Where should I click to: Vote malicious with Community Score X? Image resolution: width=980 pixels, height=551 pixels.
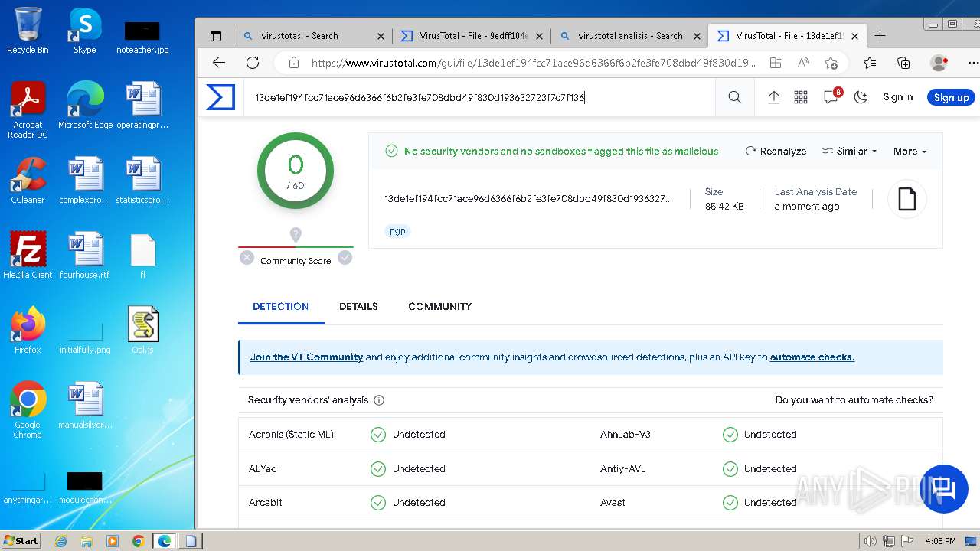[247, 258]
